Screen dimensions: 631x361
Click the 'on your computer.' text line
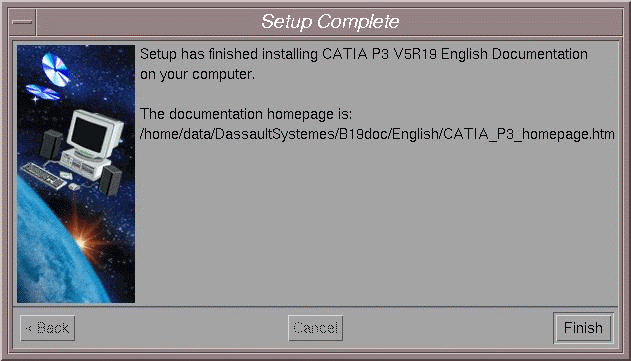coord(197,74)
